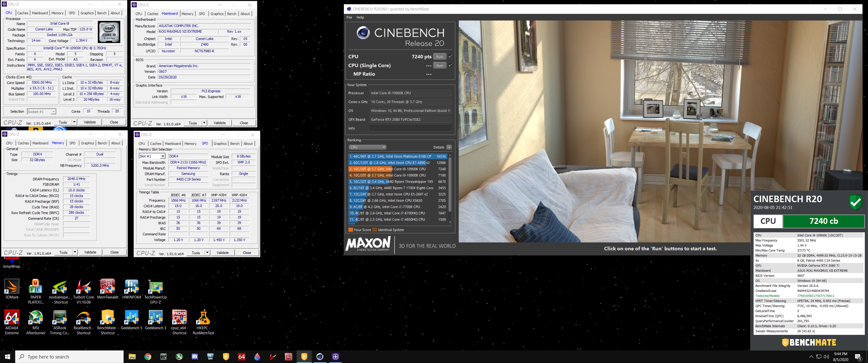Open the ASRock Timing Configurator desktop icon

[x=60, y=322]
